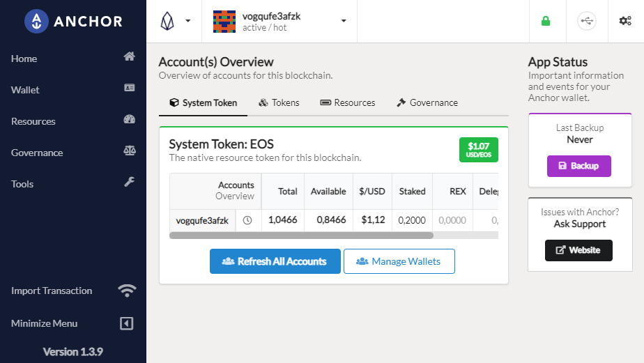Click the USB hardware ledger icon
644x363 pixels.
click(x=587, y=21)
